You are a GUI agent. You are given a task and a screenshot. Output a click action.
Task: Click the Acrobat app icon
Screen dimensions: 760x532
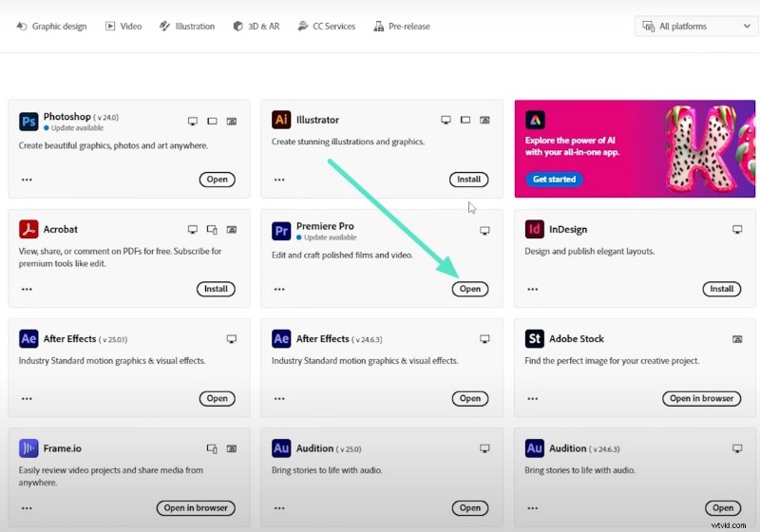(x=28, y=229)
